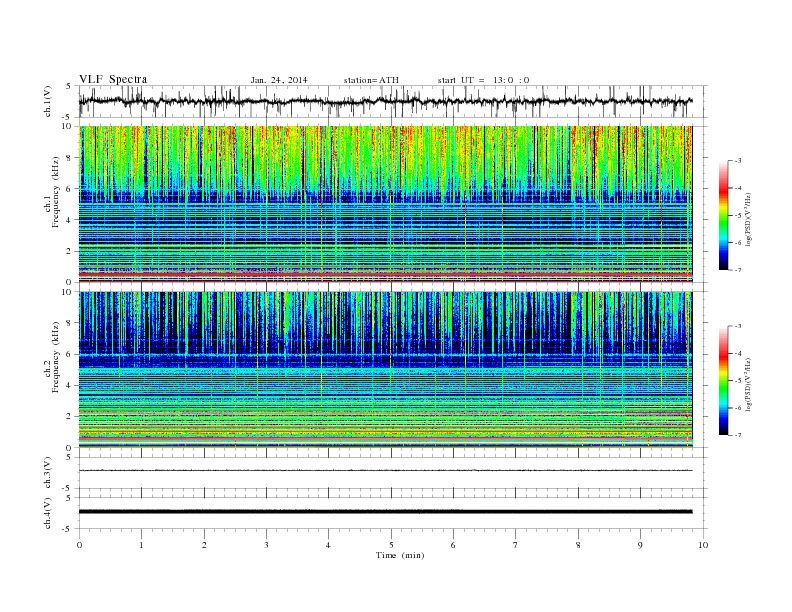Viewport: 792px width, 612px height.
Task: Click the "10" label on the time axis
Action: (x=703, y=545)
